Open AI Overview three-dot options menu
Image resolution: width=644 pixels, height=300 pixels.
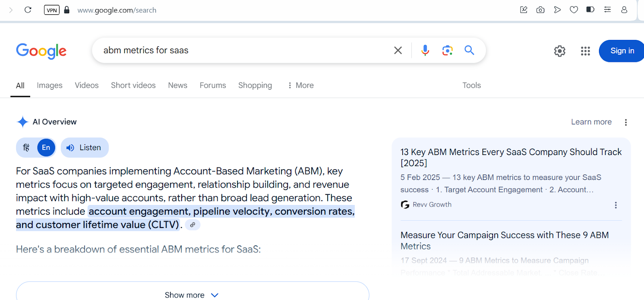(625, 122)
